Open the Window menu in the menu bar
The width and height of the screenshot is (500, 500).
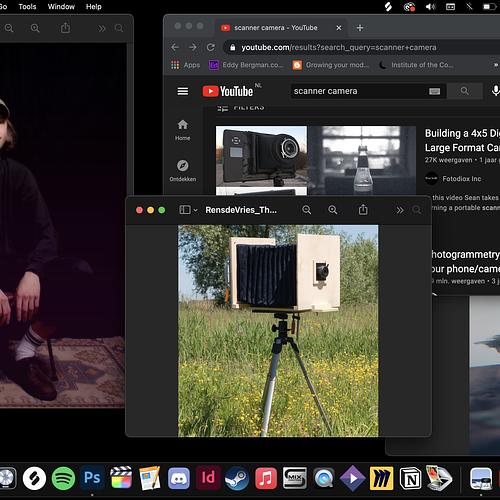(61, 7)
